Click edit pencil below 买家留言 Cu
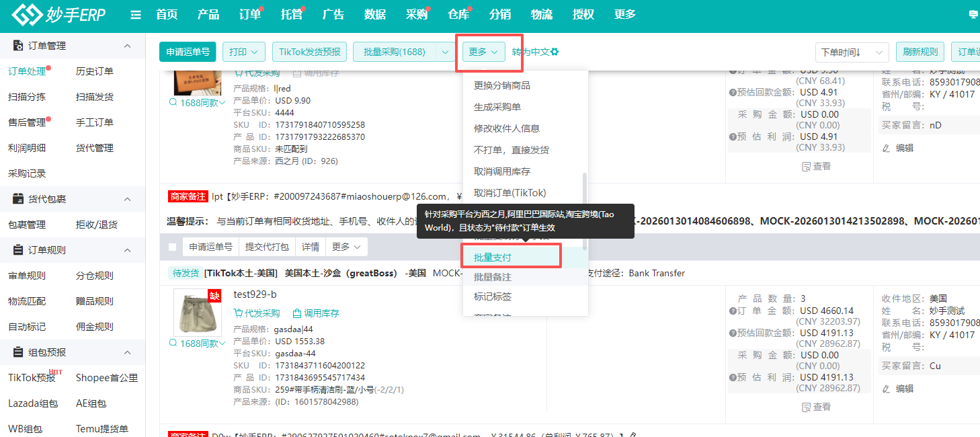 886,389
